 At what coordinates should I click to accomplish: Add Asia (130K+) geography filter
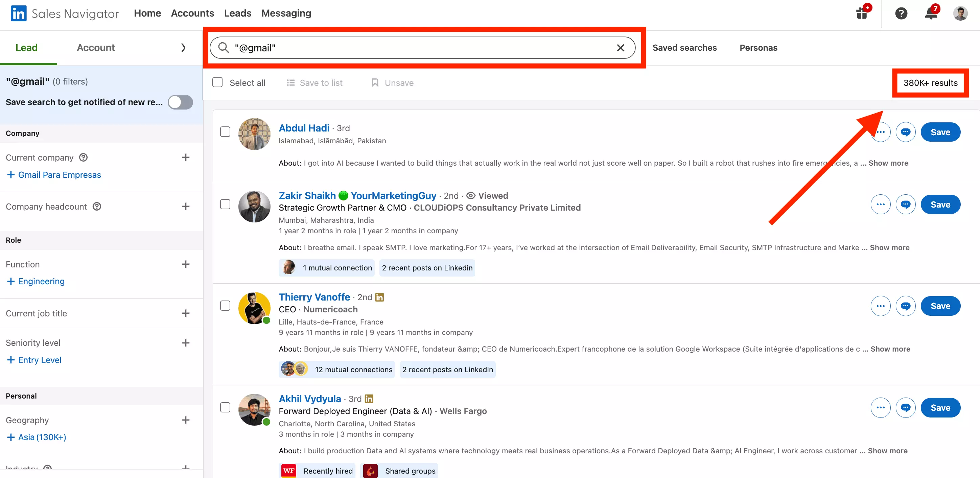tap(37, 437)
